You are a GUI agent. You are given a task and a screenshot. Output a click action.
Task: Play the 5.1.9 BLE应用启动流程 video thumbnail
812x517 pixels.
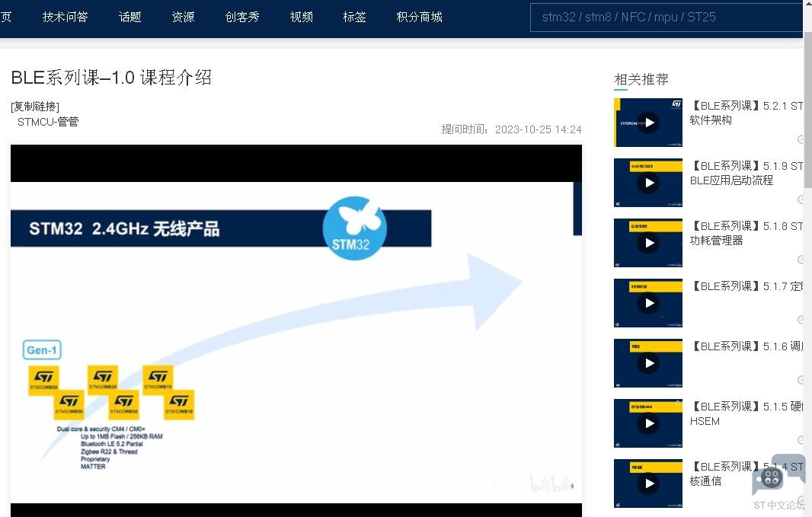pyautogui.click(x=647, y=183)
